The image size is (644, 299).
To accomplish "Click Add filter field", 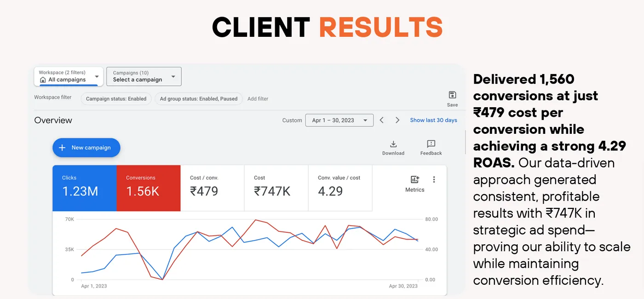I will pos(258,98).
